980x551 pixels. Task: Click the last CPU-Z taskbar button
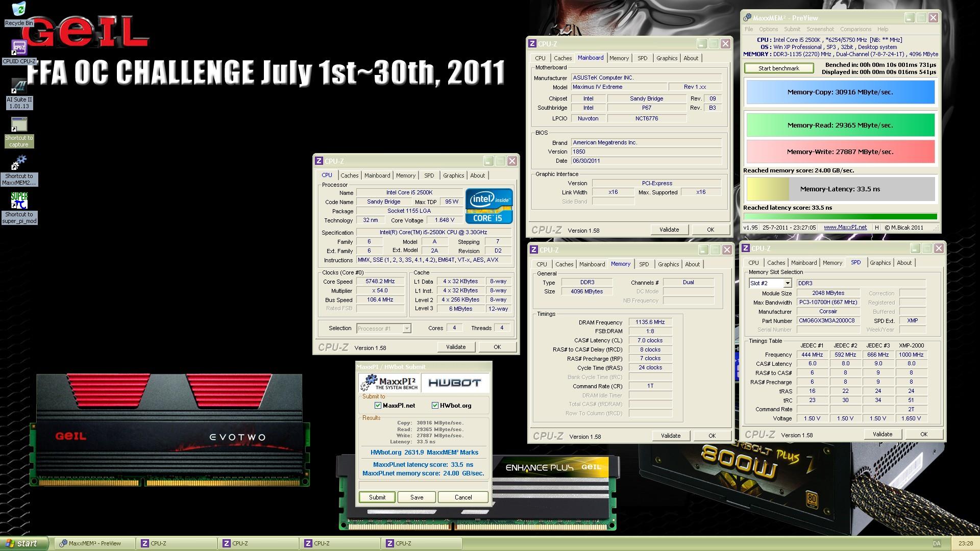(x=422, y=543)
